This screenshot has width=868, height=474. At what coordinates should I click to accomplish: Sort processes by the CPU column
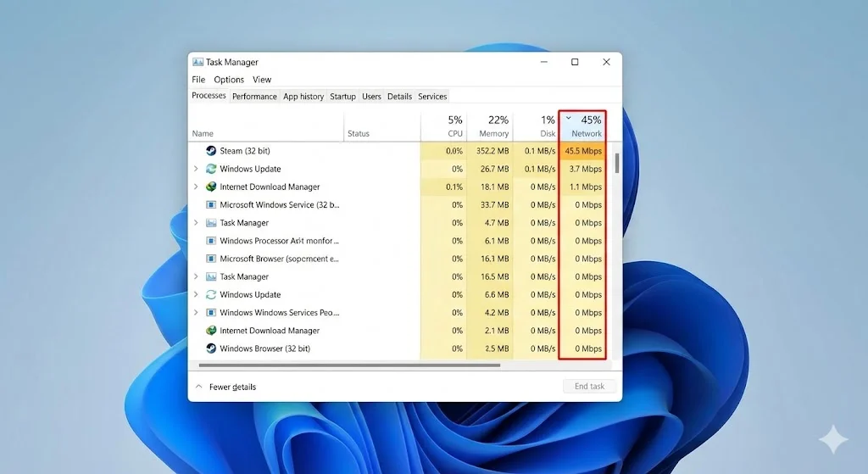[x=443, y=126]
